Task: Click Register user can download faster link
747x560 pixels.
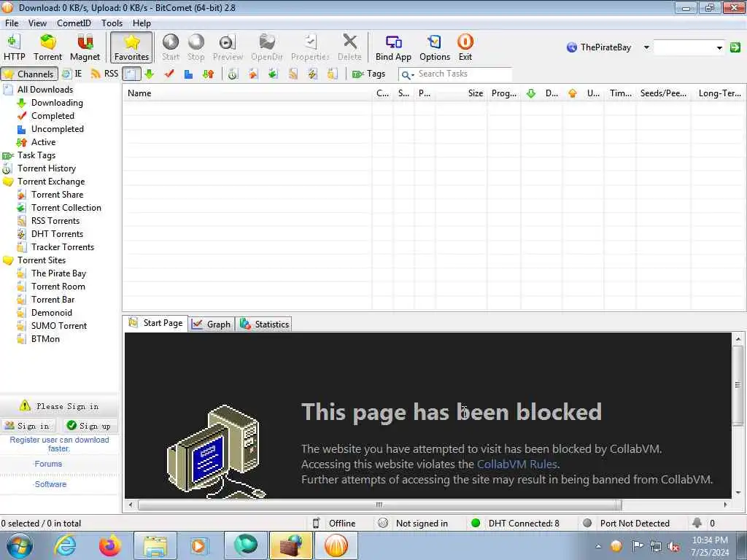Action: pyautogui.click(x=59, y=444)
